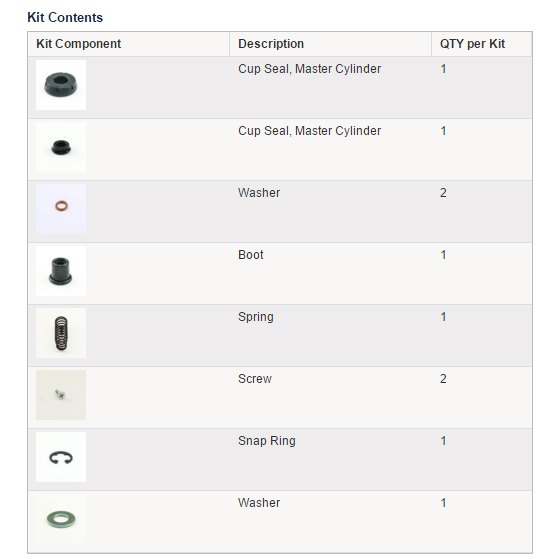Select the Kit Contents heading text
The height and width of the screenshot is (559, 559).
coord(65,17)
